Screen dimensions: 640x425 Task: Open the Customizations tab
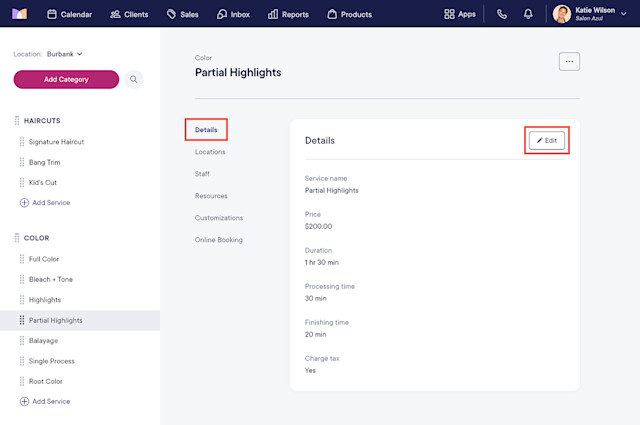[x=219, y=218]
